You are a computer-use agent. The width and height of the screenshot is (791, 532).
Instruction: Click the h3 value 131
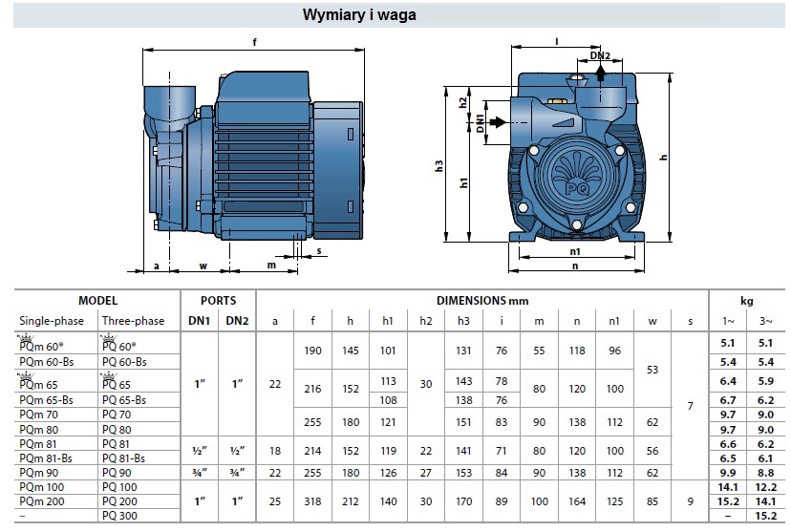click(463, 351)
